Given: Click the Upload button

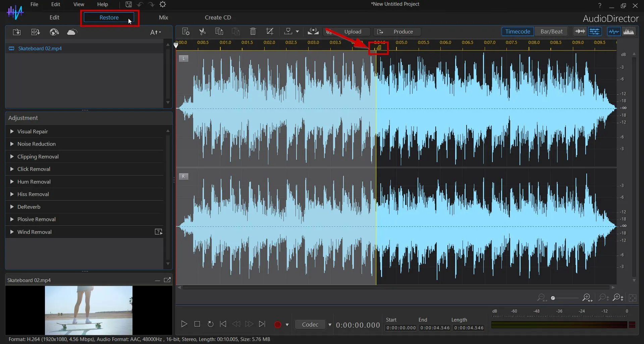Looking at the screenshot, I should (353, 31).
